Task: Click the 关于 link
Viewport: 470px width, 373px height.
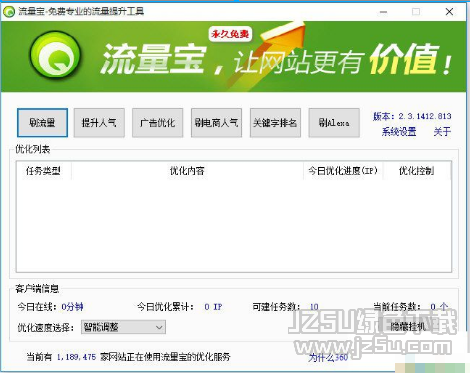Action: [x=442, y=132]
